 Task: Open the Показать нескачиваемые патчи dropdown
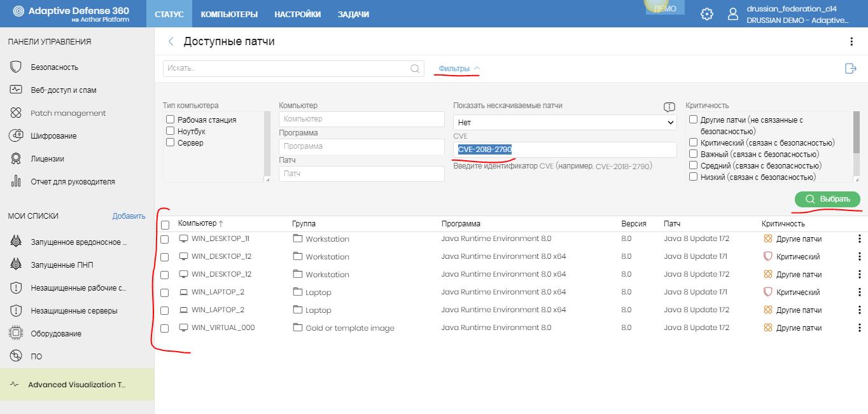click(x=565, y=122)
